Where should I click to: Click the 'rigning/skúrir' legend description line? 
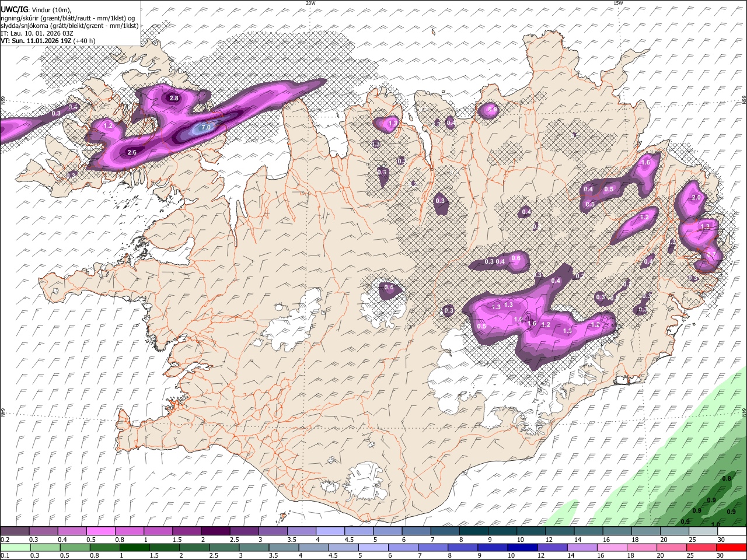(68, 17)
